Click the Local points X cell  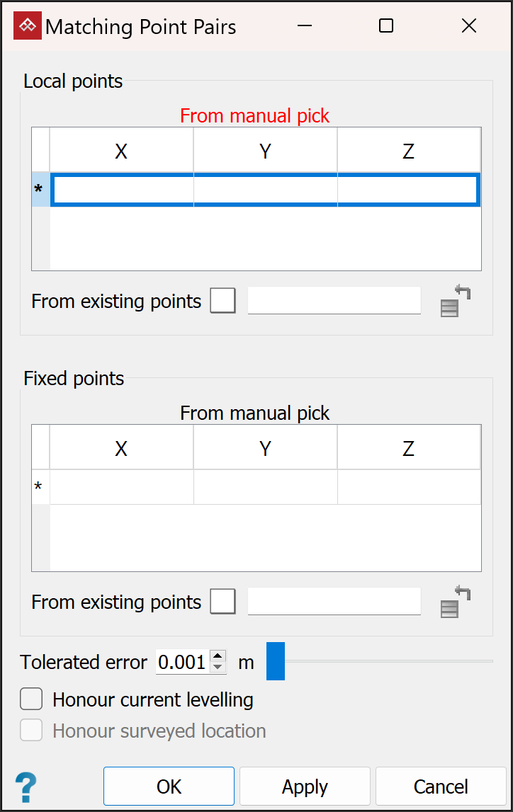[122, 190]
